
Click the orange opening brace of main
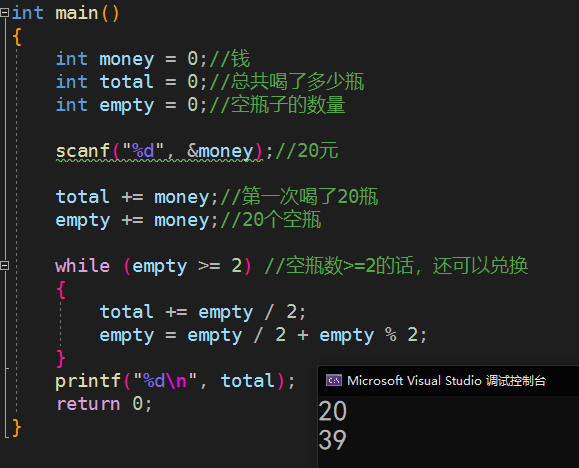click(x=17, y=37)
